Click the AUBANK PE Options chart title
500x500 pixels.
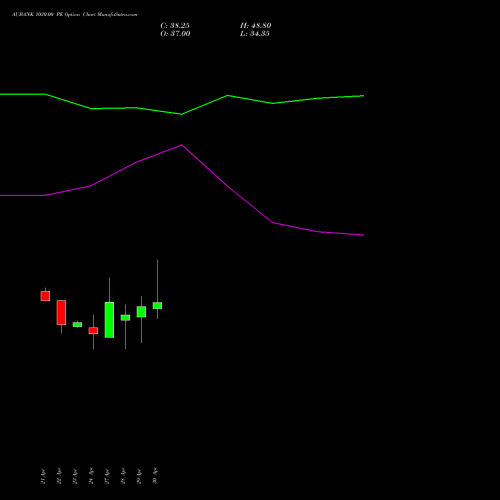pos(75,14)
